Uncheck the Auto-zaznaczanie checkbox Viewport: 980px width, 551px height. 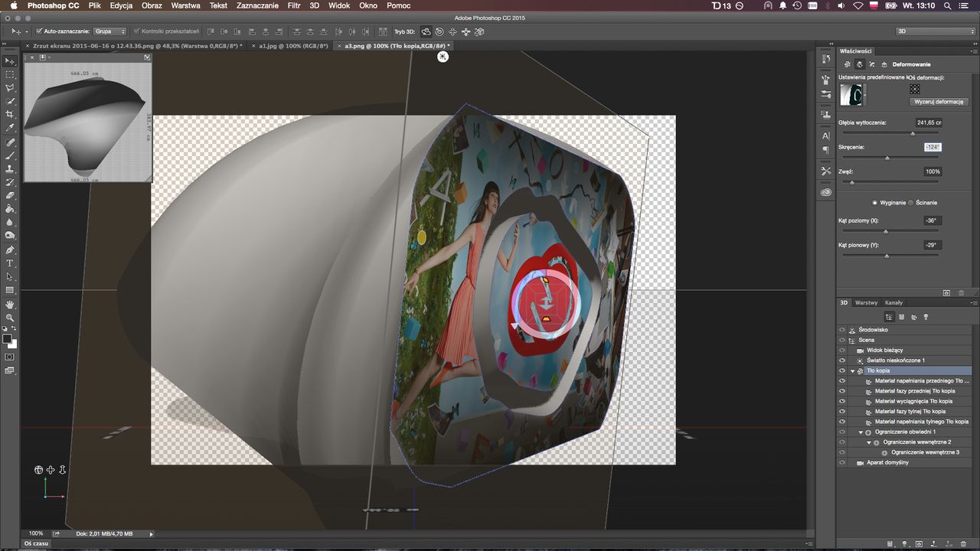39,31
